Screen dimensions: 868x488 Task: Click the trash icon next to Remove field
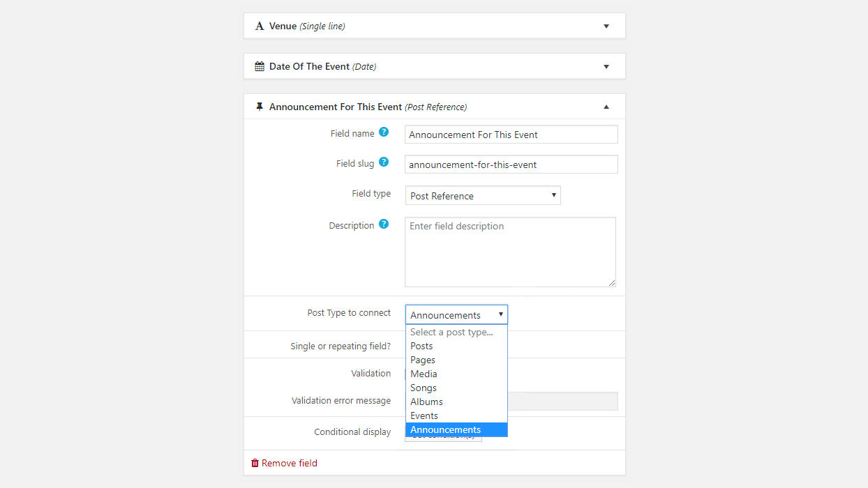tap(255, 463)
